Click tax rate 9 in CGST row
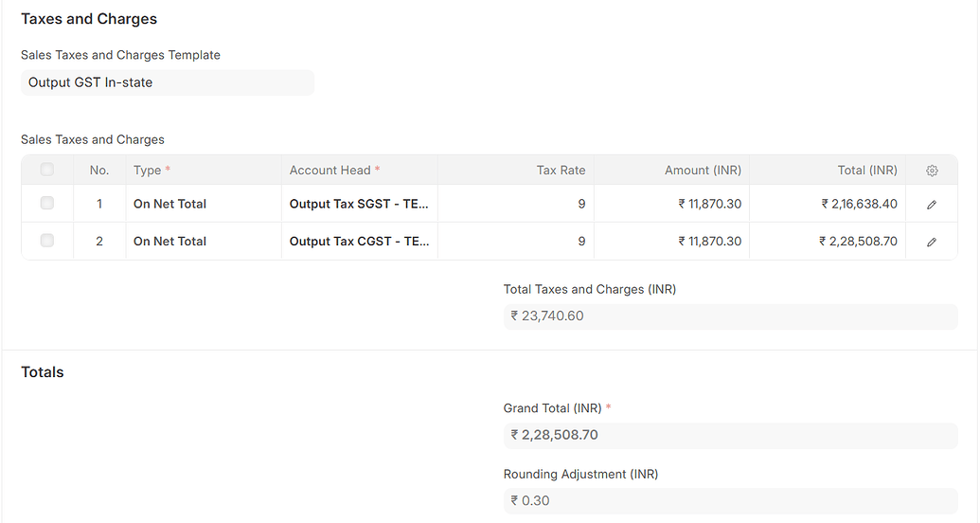Image resolution: width=980 pixels, height=523 pixels. coord(516,241)
